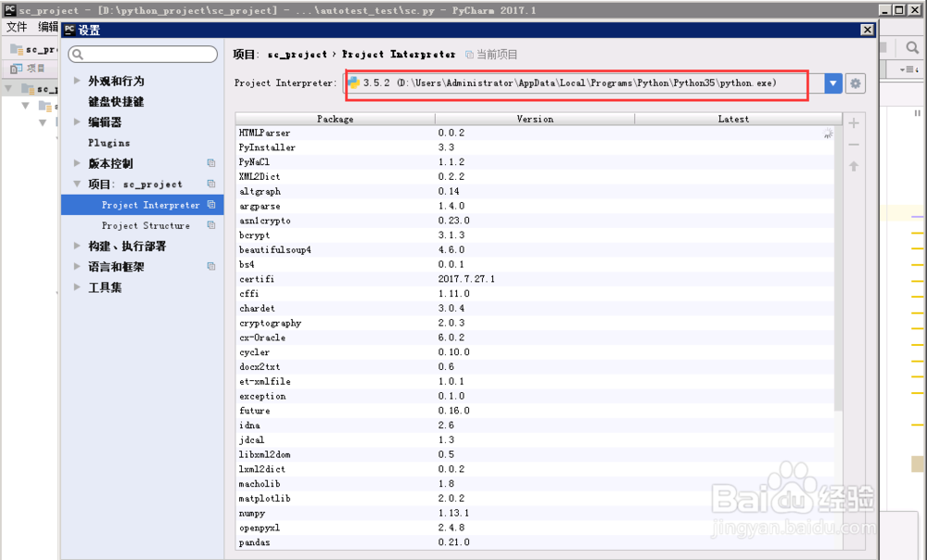
Task: Collapse the 项目: sc_project settings group
Action: tap(77, 184)
